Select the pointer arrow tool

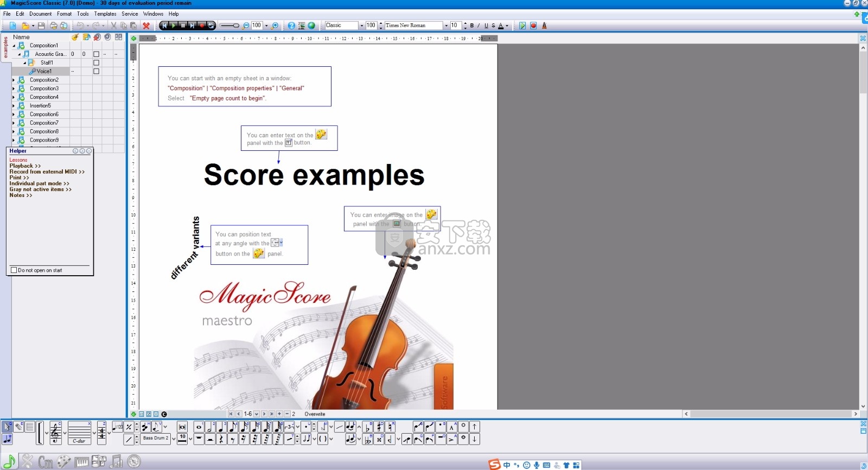click(x=7, y=427)
